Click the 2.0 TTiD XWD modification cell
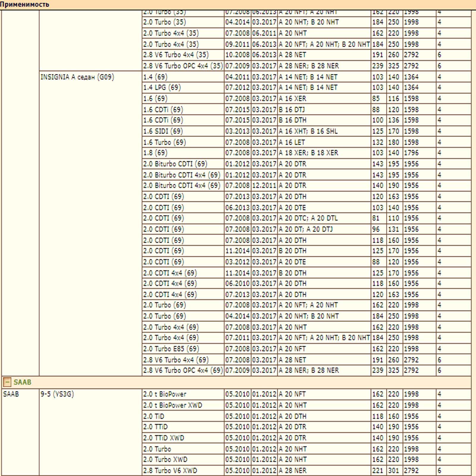This screenshot has width=476, height=476. pos(183,438)
